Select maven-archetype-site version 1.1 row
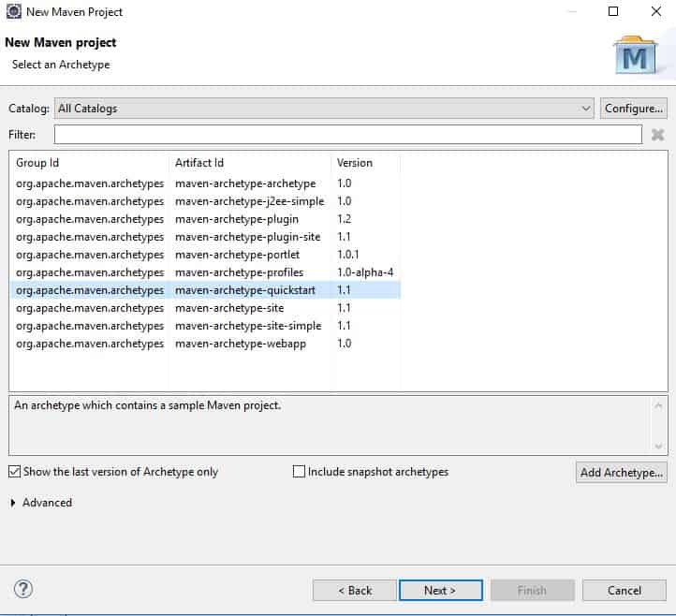676x616 pixels. click(x=205, y=308)
